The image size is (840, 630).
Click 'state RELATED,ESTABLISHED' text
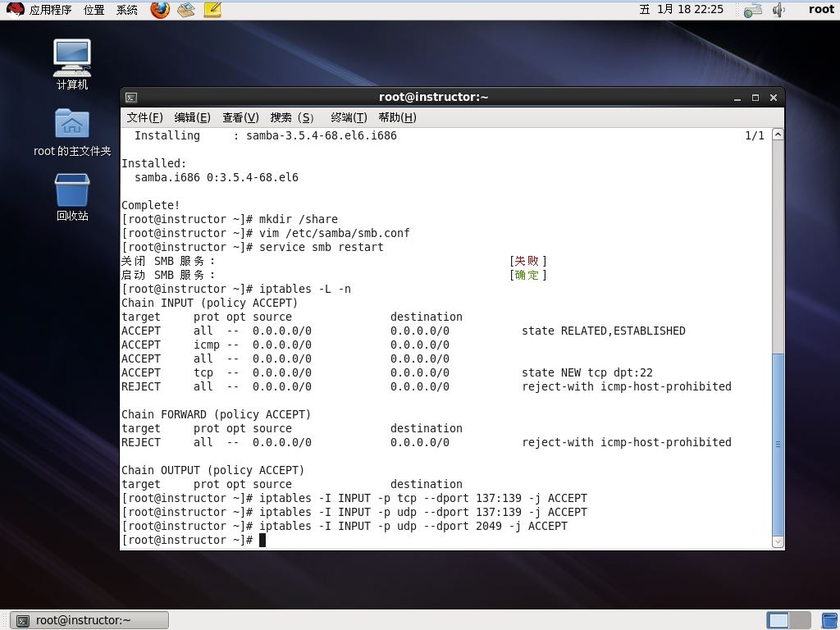[x=604, y=331]
